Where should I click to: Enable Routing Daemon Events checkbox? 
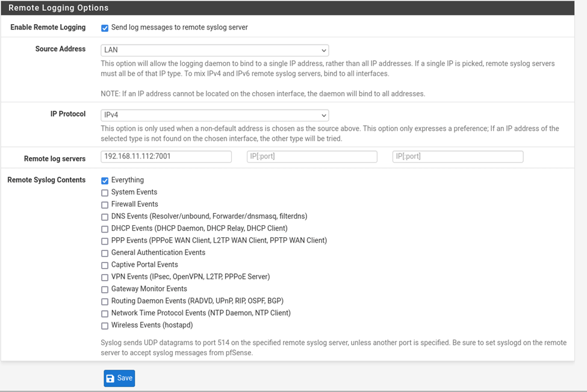[105, 302]
